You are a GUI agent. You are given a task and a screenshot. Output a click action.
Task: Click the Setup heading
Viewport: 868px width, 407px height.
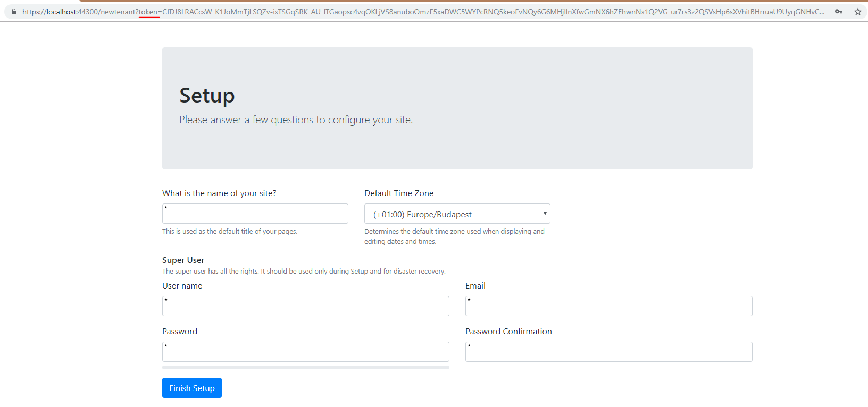tap(207, 96)
